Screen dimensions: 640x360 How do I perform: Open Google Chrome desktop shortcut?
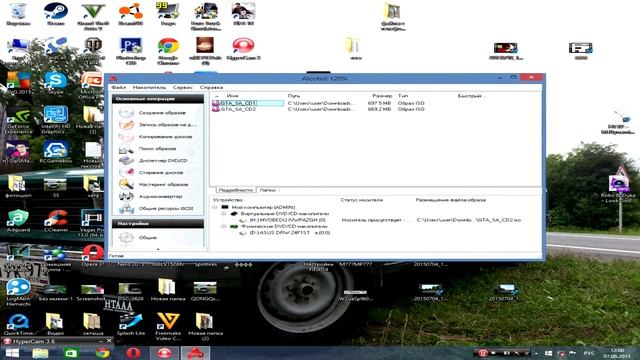(x=168, y=51)
